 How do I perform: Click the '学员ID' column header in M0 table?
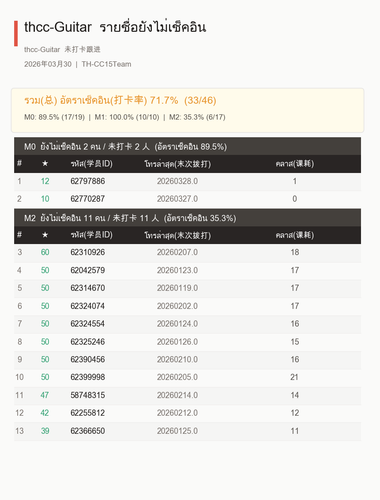(91, 164)
